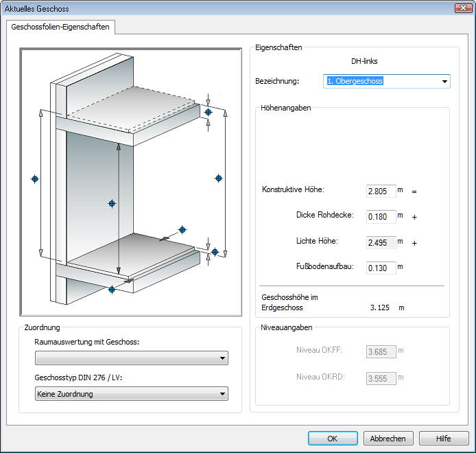This screenshot has width=476, height=453.
Task: Click the 3D story section preview image
Action: click(131, 182)
